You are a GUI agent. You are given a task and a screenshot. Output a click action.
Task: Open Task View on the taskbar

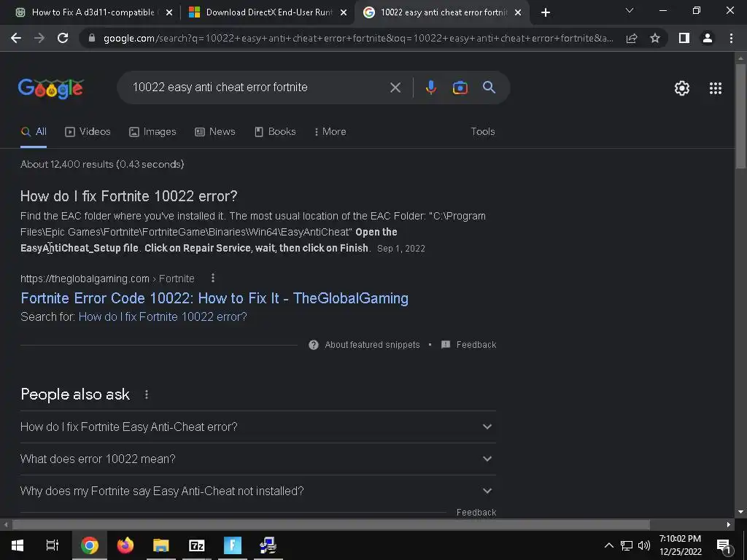pos(52,545)
